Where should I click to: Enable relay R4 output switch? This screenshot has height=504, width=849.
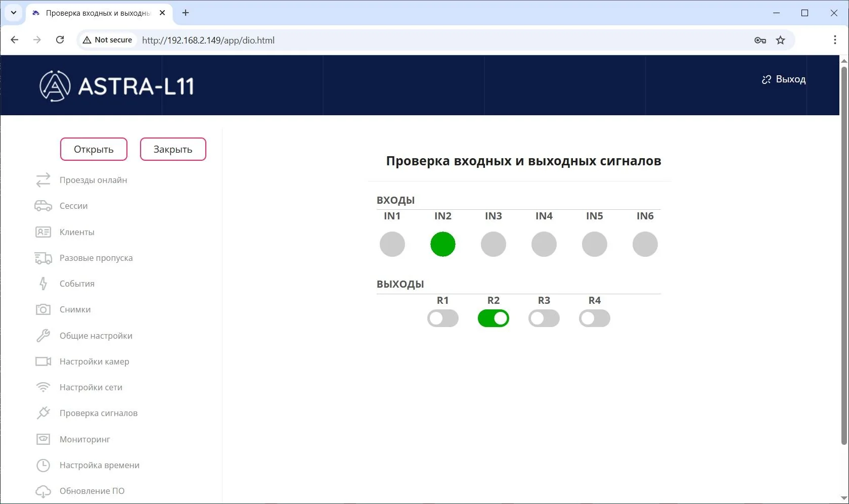[x=595, y=318]
